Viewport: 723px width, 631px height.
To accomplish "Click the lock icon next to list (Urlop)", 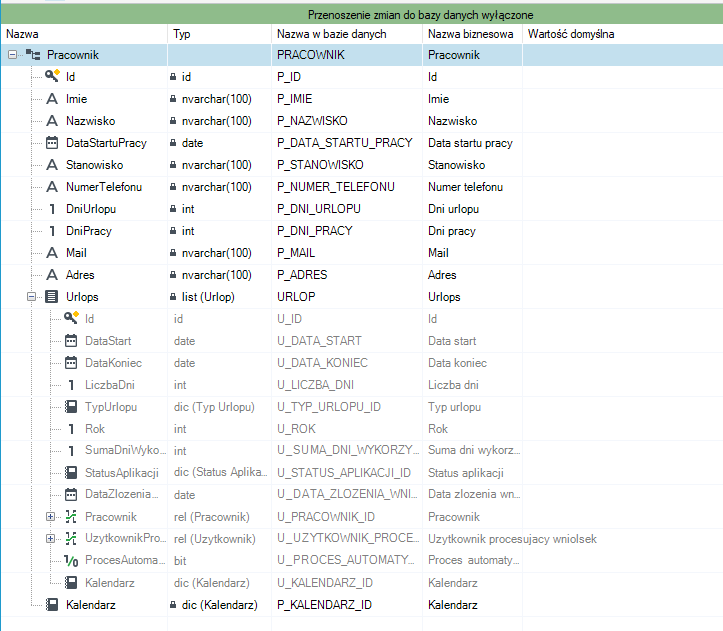I will (173, 297).
